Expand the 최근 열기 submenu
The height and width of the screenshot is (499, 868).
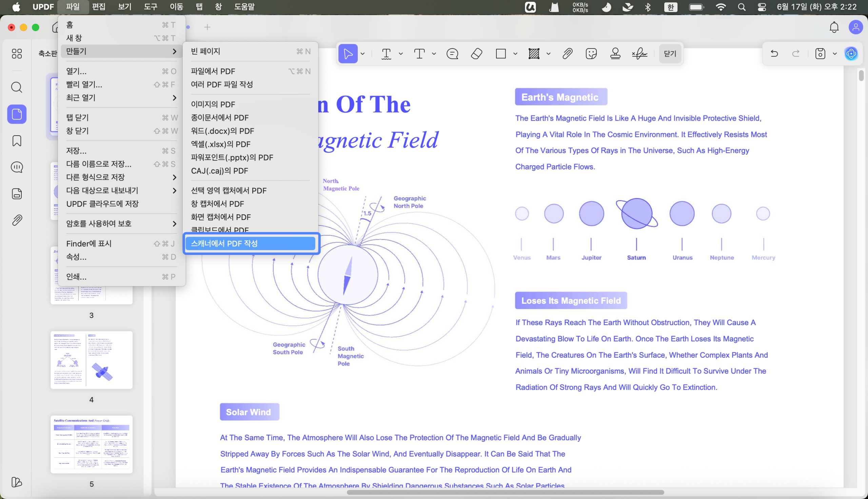[x=121, y=98]
